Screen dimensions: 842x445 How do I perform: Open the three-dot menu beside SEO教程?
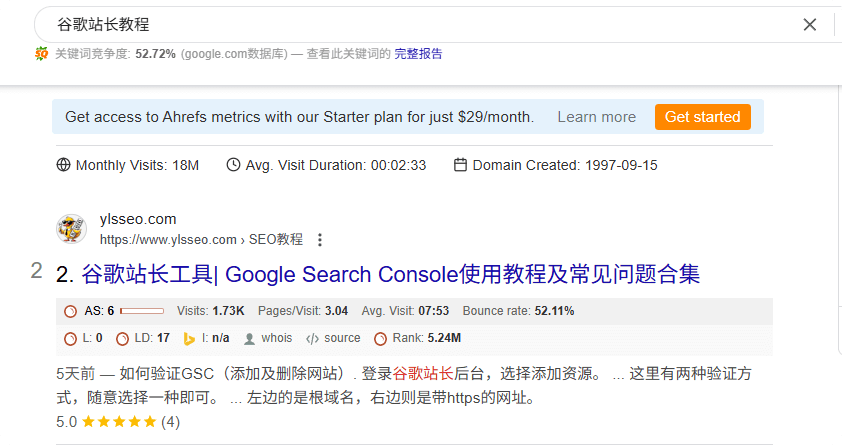point(320,239)
